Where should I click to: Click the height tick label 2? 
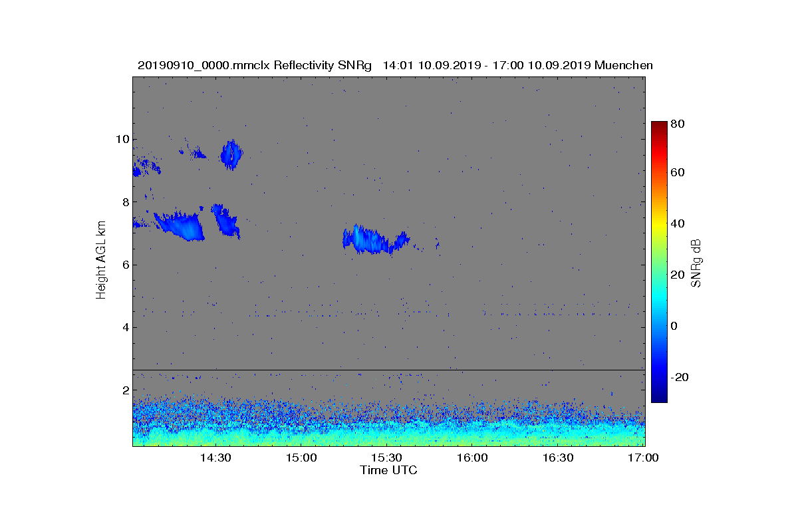124,390
